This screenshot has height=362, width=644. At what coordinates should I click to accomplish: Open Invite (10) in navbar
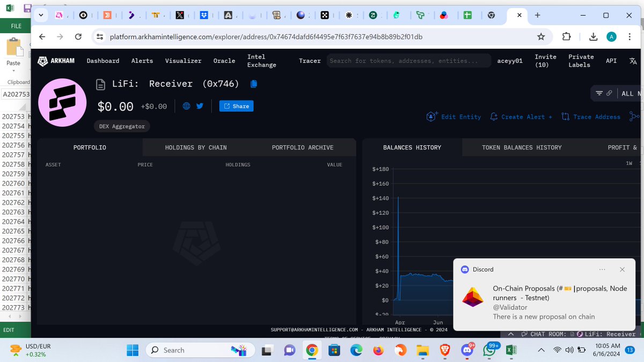tap(546, 61)
